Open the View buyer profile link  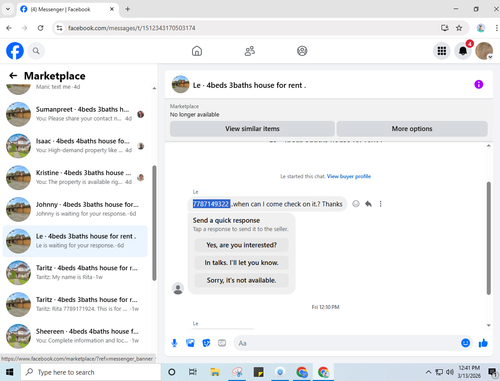[349, 176]
